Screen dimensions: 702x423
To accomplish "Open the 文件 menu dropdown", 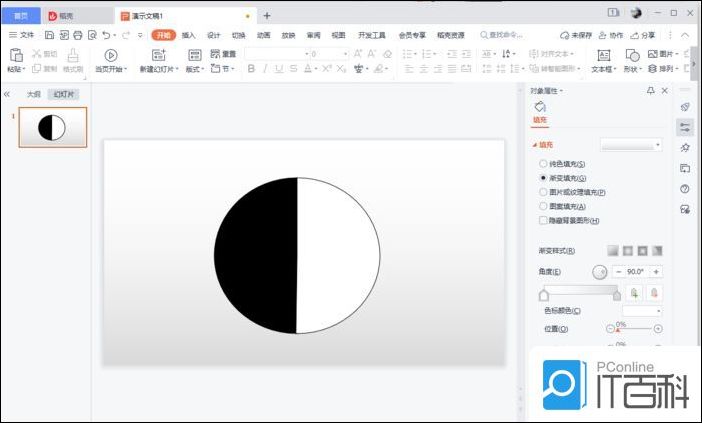I will (22, 35).
